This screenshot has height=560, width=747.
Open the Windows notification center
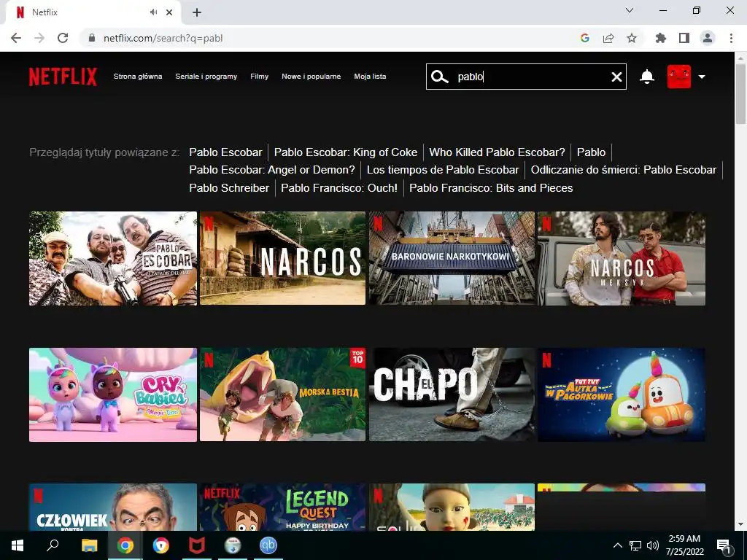[x=724, y=545]
